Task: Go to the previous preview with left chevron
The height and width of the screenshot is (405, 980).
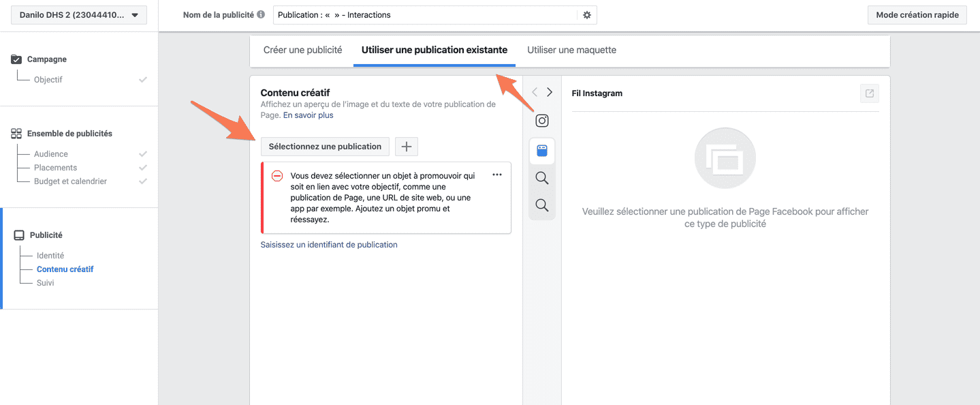Action: tap(535, 92)
